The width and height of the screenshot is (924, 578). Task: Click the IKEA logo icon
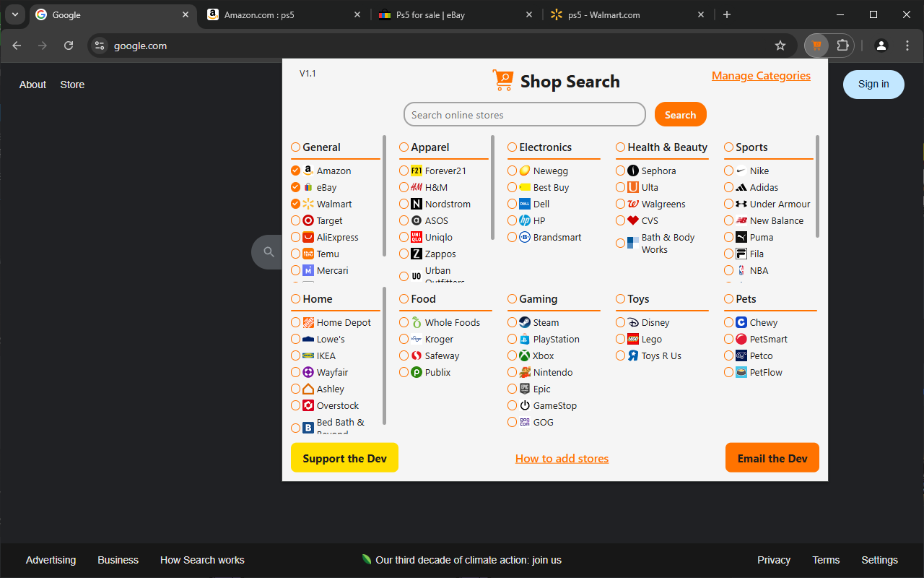(x=308, y=355)
